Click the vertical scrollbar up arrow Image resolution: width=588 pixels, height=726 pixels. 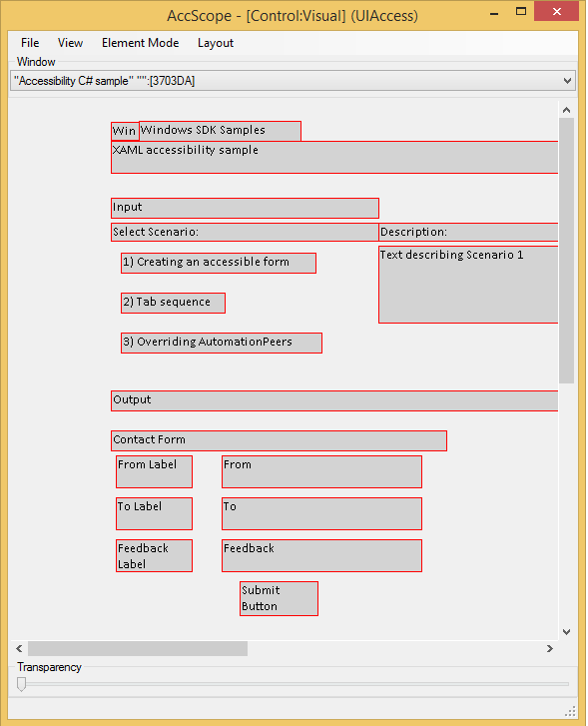(566, 110)
